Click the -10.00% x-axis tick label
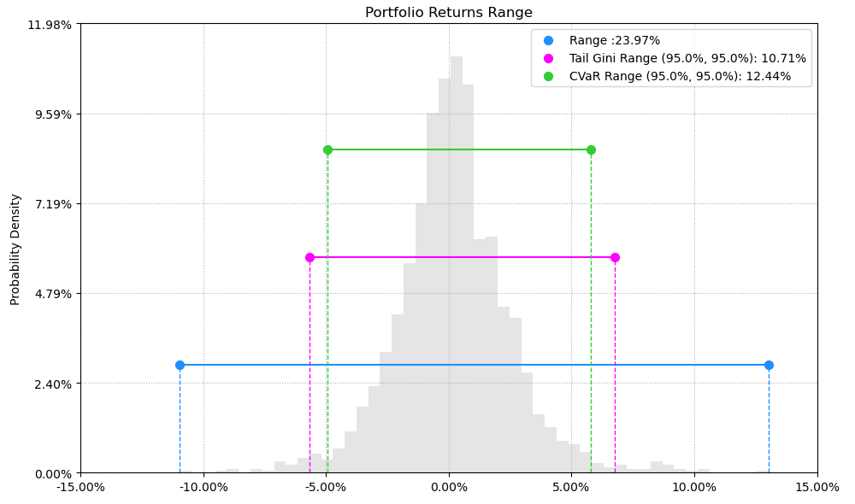Screen dimensions: 855x504 pyautogui.click(x=203, y=488)
